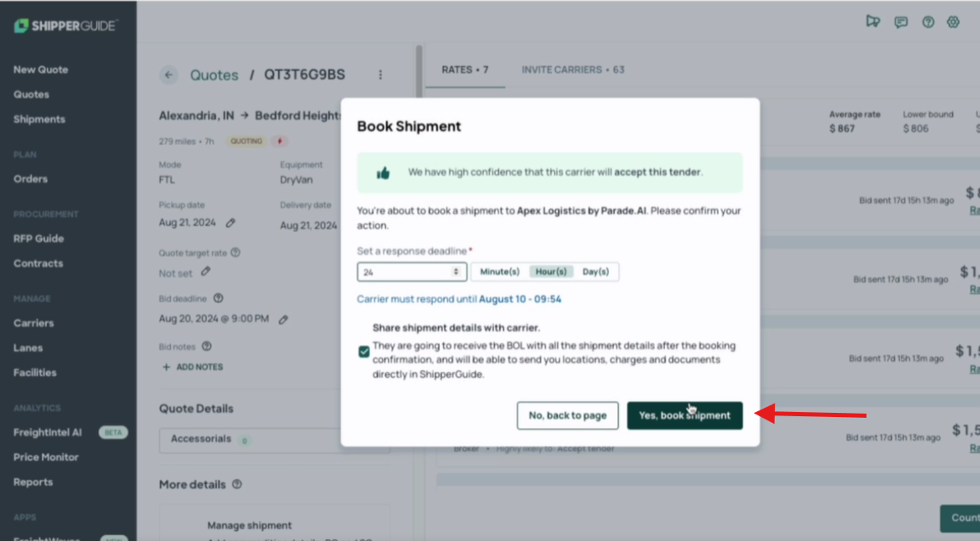Open the three-dot menu next to QT3T6G9BS
The width and height of the screenshot is (980, 541).
pyautogui.click(x=380, y=75)
